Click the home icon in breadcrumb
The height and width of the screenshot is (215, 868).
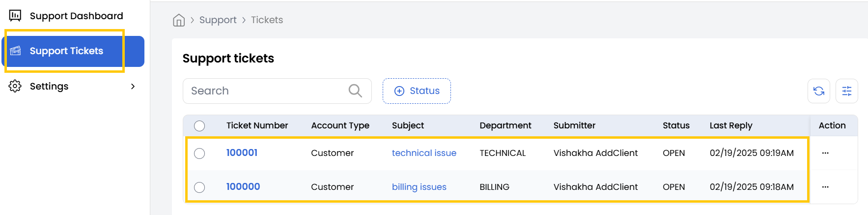click(179, 20)
